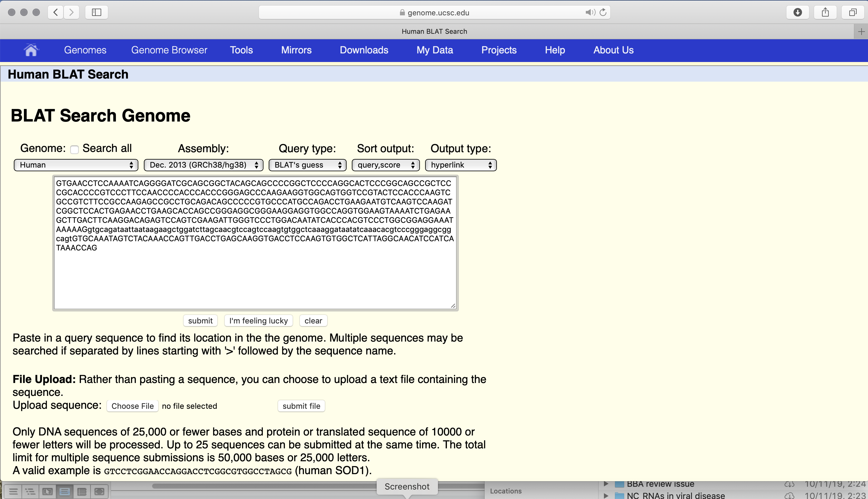Click the UCSC home icon

point(31,50)
